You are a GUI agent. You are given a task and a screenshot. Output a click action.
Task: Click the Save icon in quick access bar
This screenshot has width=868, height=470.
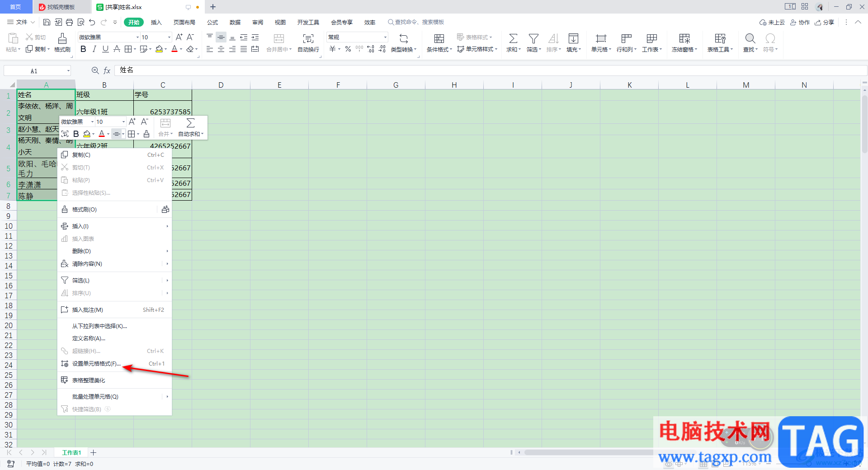47,22
